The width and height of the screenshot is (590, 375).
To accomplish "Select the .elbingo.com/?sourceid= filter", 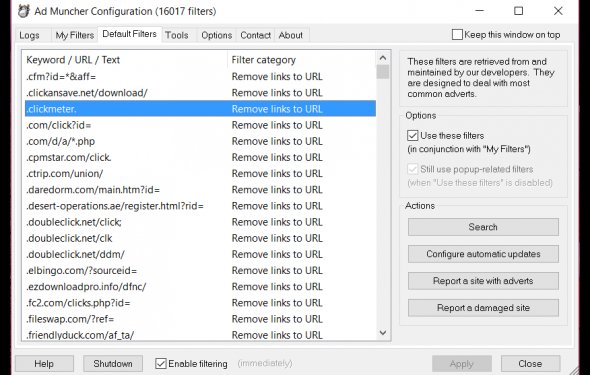I will click(200, 271).
